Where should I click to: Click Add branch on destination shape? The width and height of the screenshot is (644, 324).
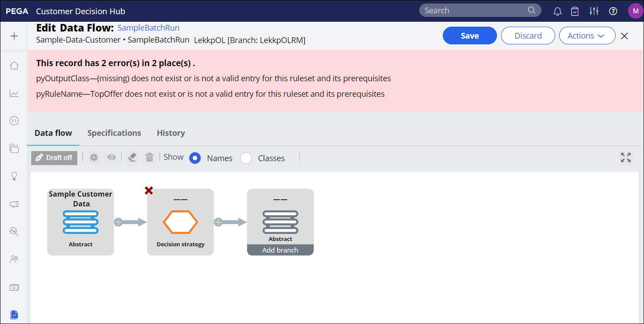coord(280,250)
